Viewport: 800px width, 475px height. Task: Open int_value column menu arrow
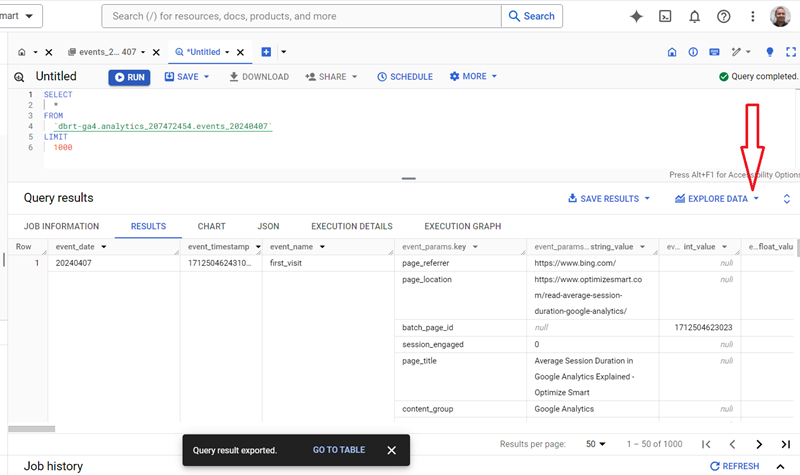click(x=724, y=247)
